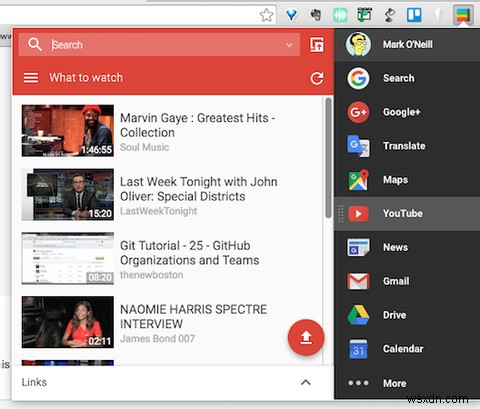Click the YouTube drag handle dots
Viewport: 480px width, 409px height.
click(x=340, y=214)
